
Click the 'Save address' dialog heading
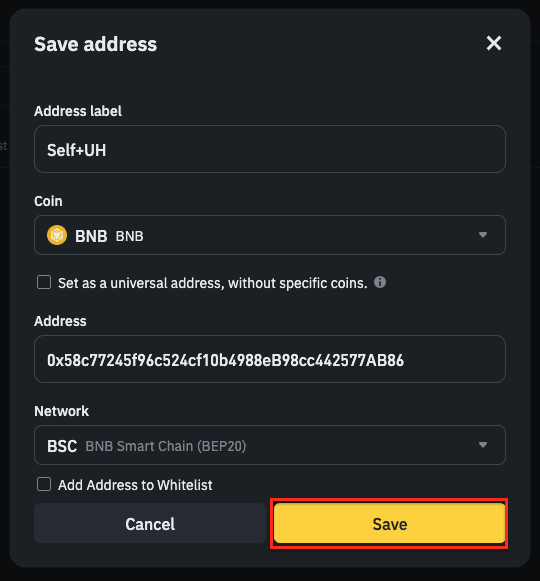pos(96,44)
